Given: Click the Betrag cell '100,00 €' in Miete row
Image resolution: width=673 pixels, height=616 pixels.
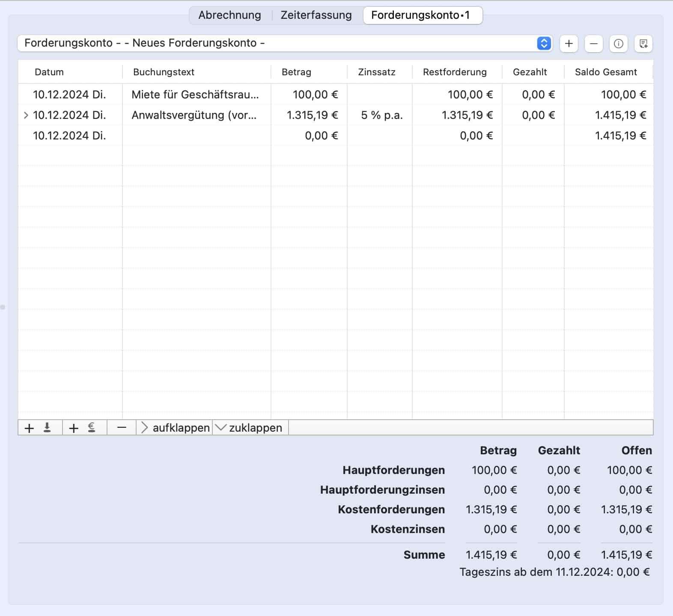Looking at the screenshot, I should click(316, 95).
